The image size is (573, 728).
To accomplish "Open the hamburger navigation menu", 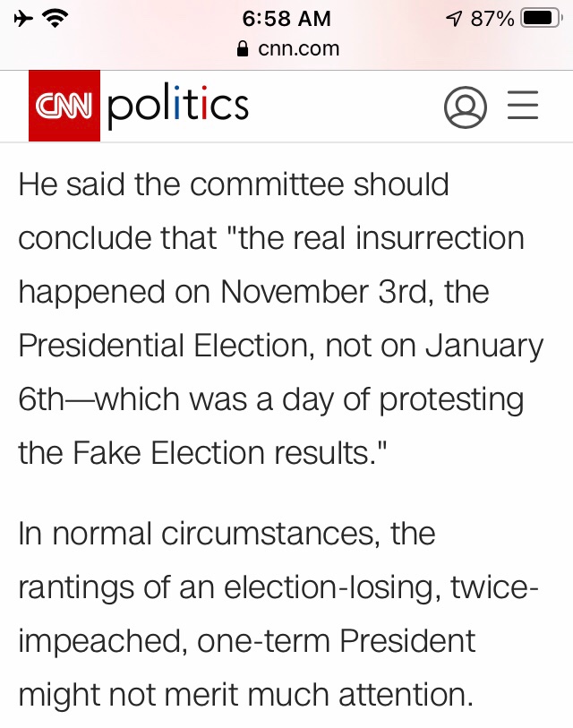I will tap(524, 107).
